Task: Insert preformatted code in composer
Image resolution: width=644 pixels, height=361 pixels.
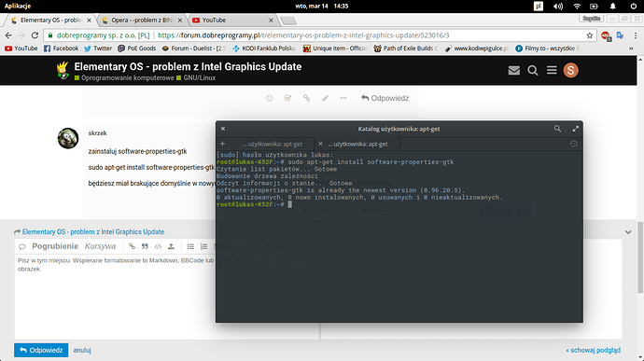Action: (158, 246)
